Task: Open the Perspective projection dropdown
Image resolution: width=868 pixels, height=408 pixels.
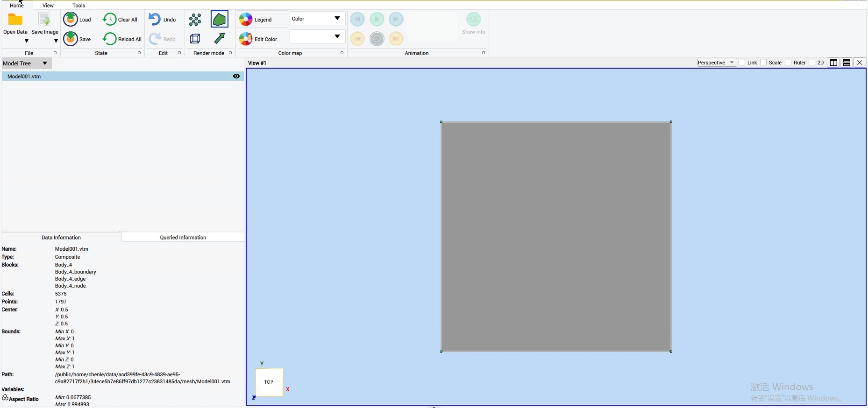Action: [x=717, y=63]
